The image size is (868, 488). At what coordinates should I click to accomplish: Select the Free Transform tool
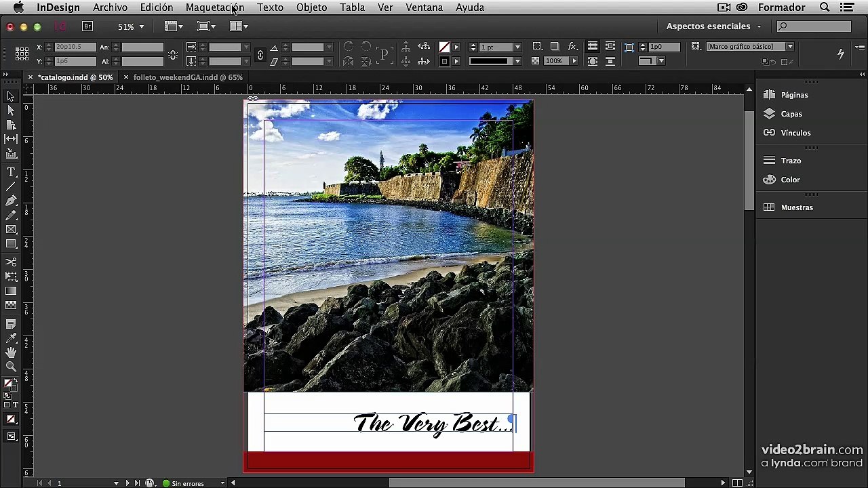click(11, 277)
